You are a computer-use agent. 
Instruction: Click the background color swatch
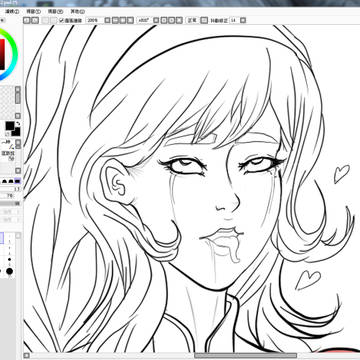coord(17,132)
